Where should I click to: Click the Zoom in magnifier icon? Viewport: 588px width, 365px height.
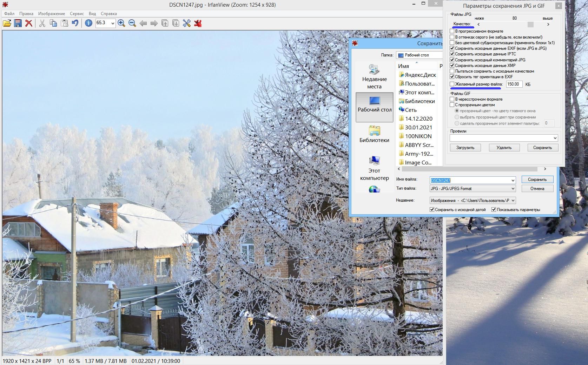[121, 23]
